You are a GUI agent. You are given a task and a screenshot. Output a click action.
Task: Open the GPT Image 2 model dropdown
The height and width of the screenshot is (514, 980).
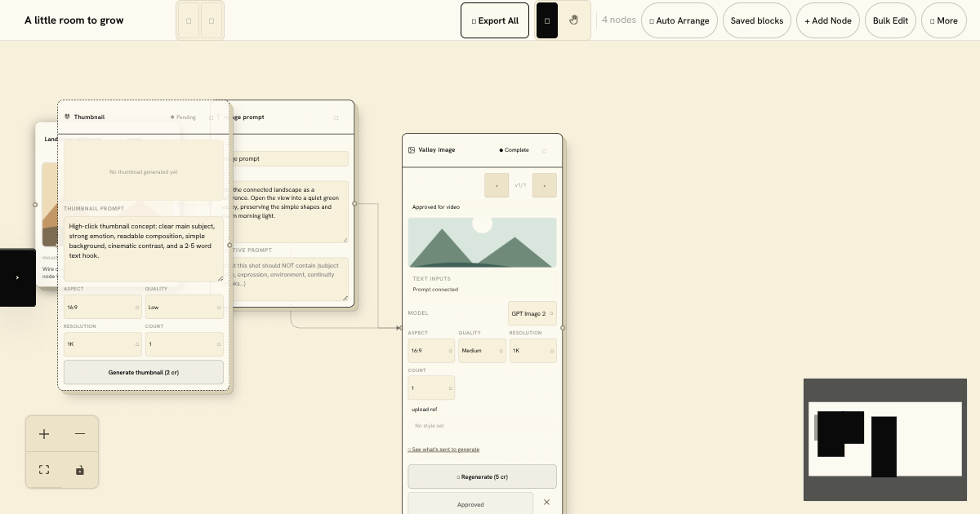(532, 313)
